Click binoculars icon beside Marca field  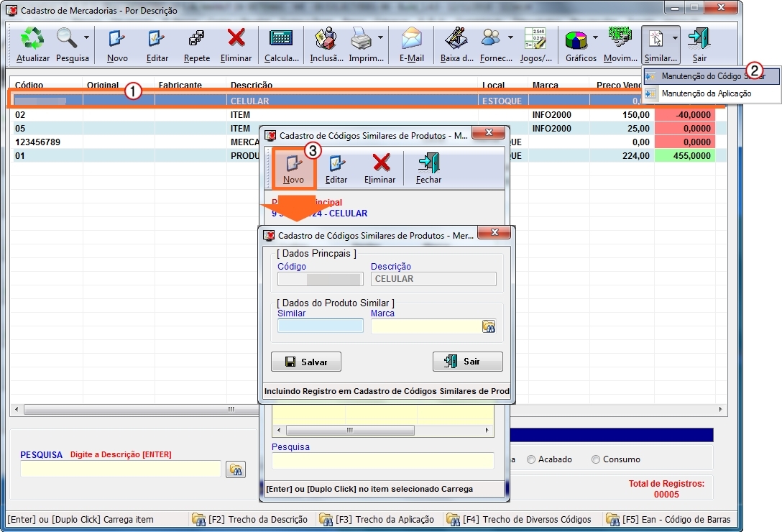point(488,326)
